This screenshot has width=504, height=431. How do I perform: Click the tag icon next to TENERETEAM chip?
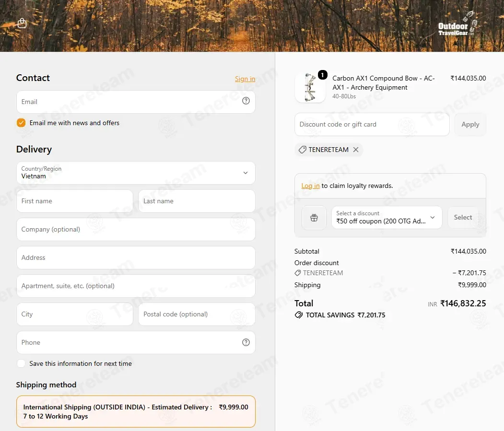pos(302,150)
